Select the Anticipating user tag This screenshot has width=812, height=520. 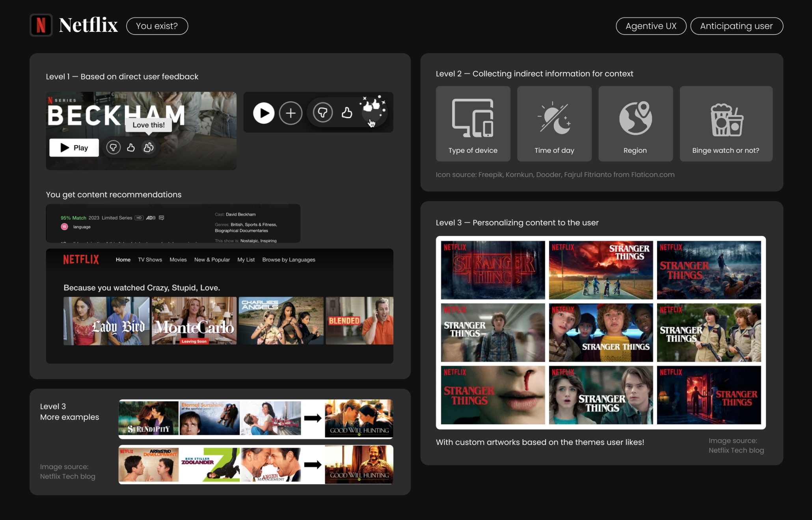[x=736, y=26]
